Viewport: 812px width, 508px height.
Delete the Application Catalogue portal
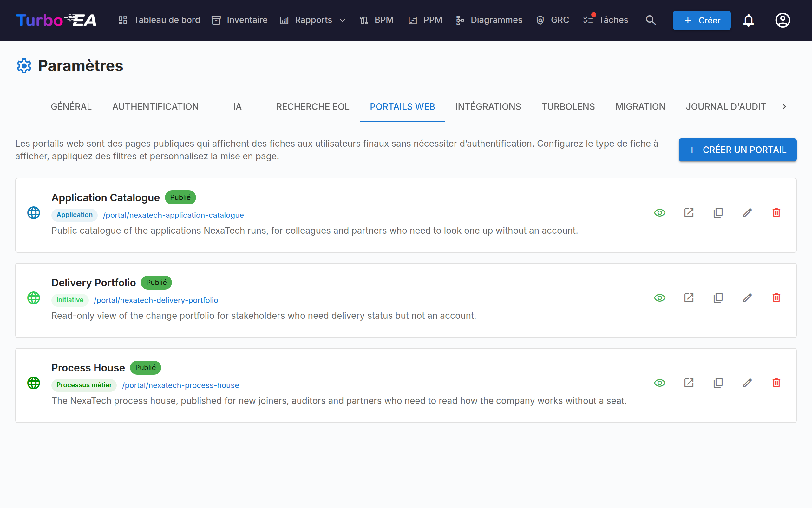[776, 213]
